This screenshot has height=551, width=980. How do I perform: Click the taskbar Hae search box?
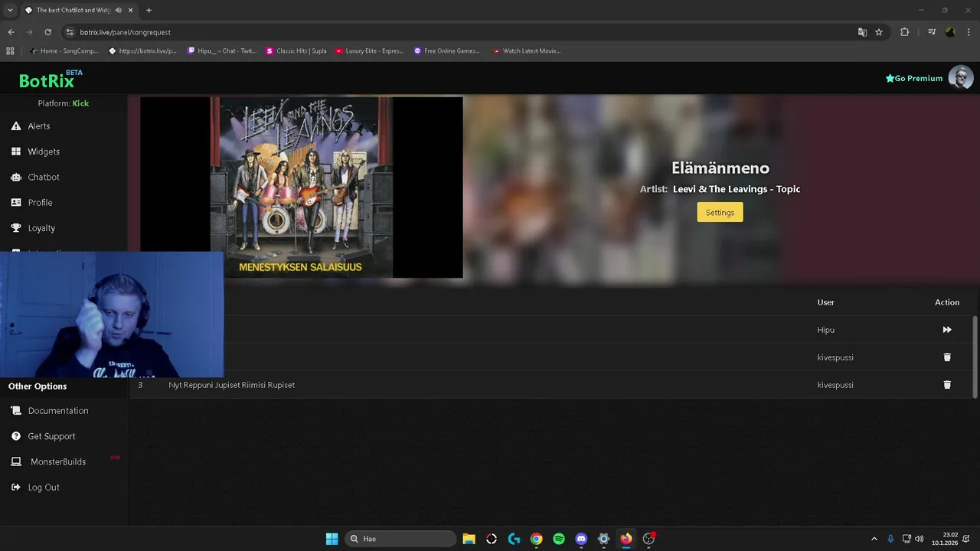tap(399, 539)
